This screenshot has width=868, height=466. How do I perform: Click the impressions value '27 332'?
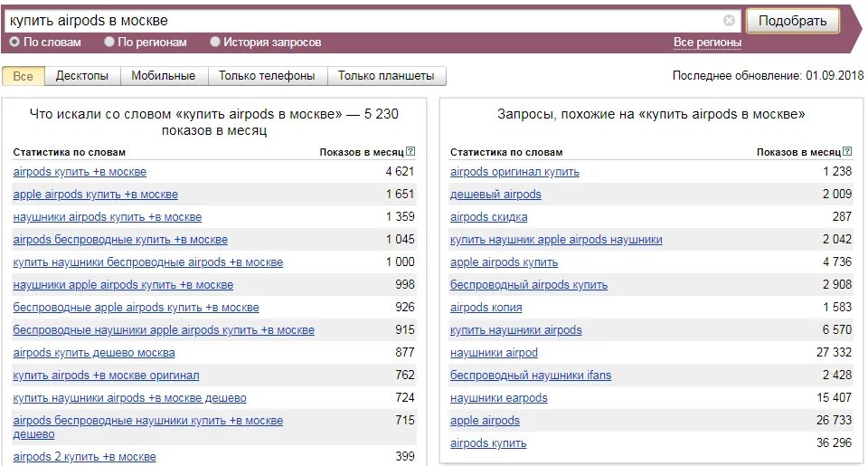[835, 352]
